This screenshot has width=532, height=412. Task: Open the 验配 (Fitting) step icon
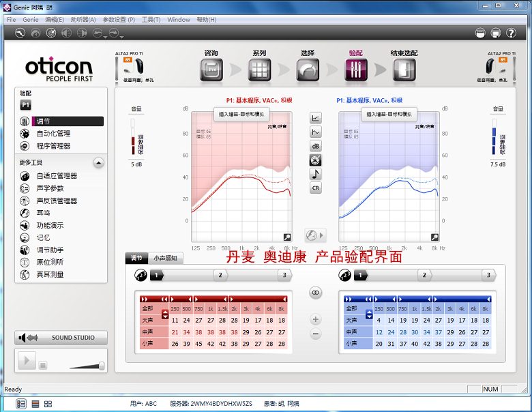[355, 70]
